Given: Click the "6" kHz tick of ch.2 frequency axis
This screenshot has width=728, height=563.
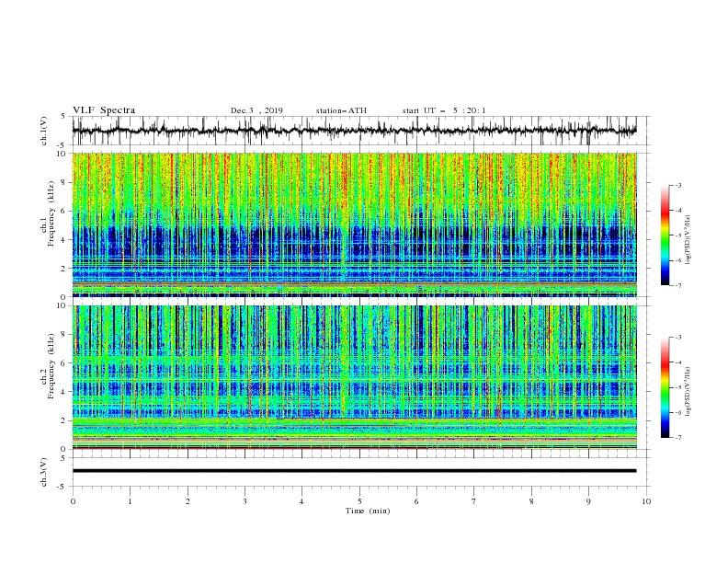Looking at the screenshot, I should point(65,363).
